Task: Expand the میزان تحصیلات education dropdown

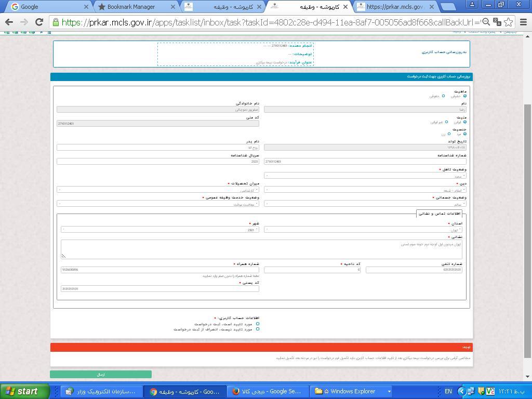Action: point(157,190)
